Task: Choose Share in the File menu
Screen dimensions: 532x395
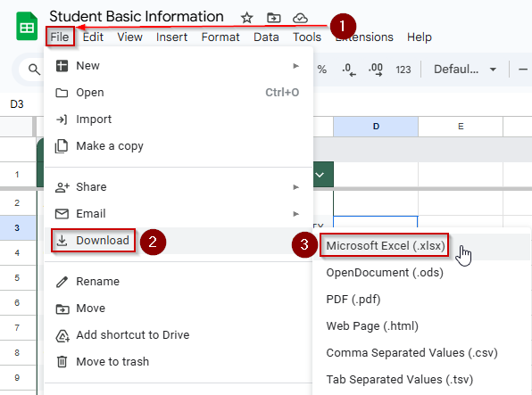Action: click(x=179, y=187)
